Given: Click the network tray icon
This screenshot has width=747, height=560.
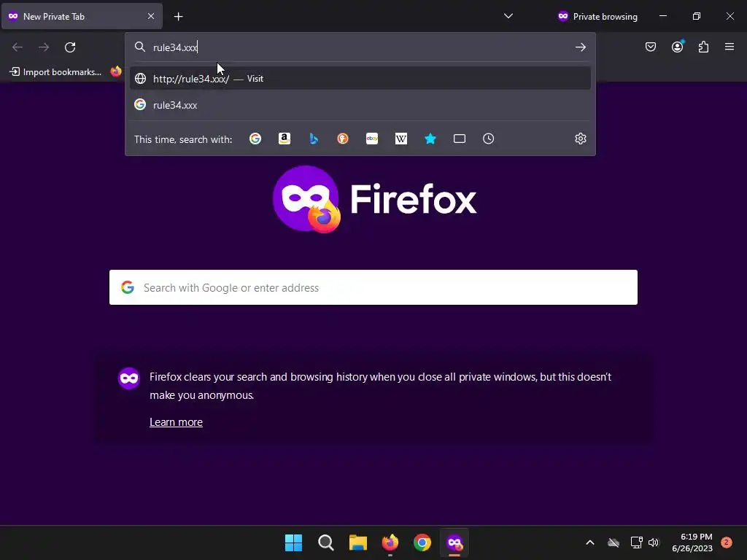Looking at the screenshot, I should [636, 542].
